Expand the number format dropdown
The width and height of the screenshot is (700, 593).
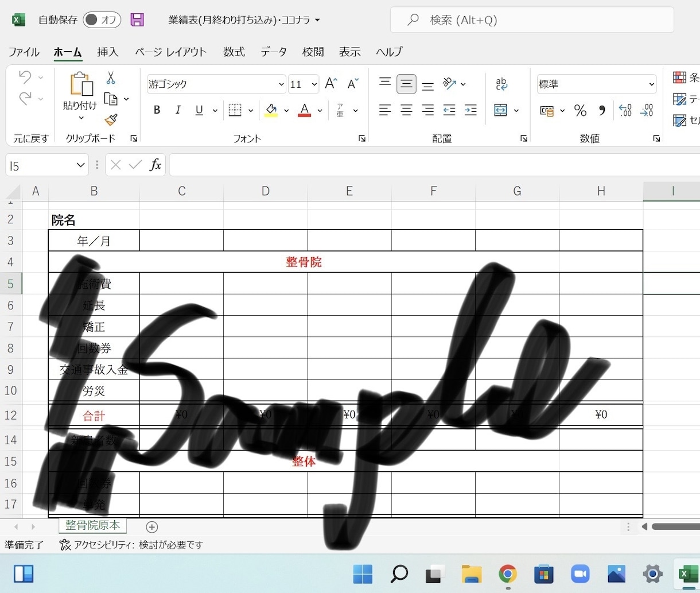coord(651,84)
